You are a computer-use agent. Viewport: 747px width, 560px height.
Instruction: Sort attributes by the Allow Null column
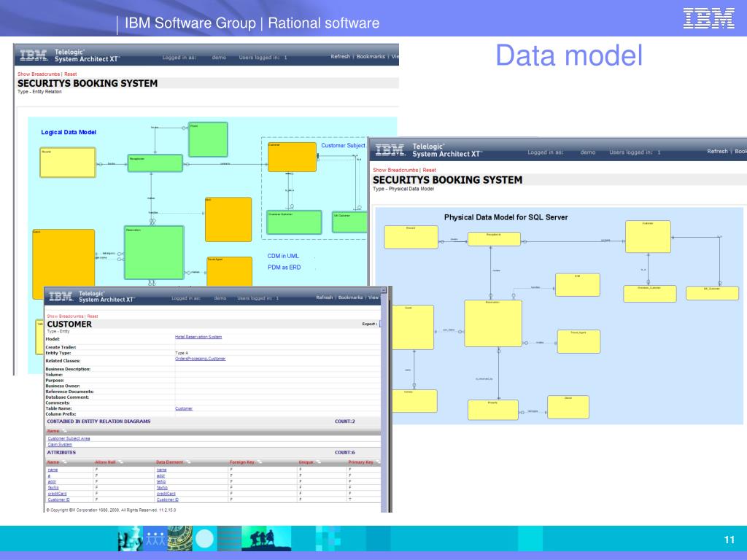(105, 462)
